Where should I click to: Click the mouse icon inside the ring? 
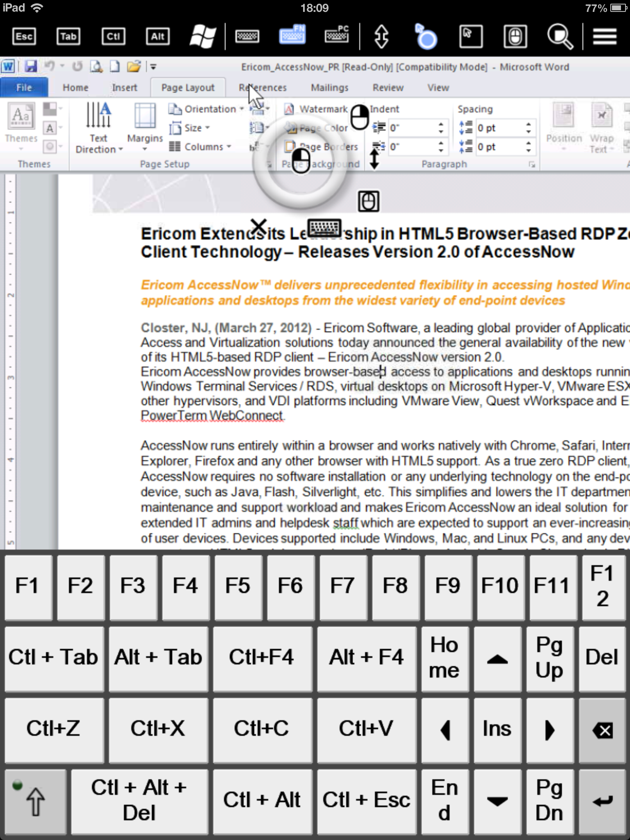(301, 161)
